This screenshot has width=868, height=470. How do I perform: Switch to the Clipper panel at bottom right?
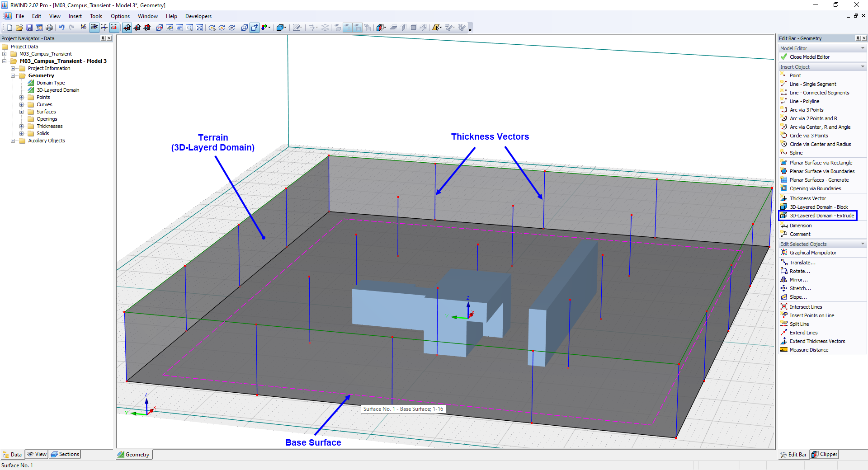coord(824,454)
